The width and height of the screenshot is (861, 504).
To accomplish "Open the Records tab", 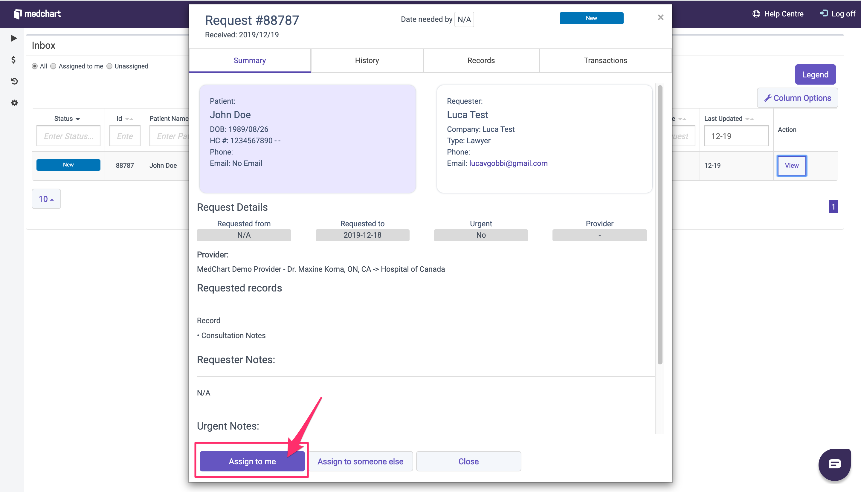I will coord(481,60).
